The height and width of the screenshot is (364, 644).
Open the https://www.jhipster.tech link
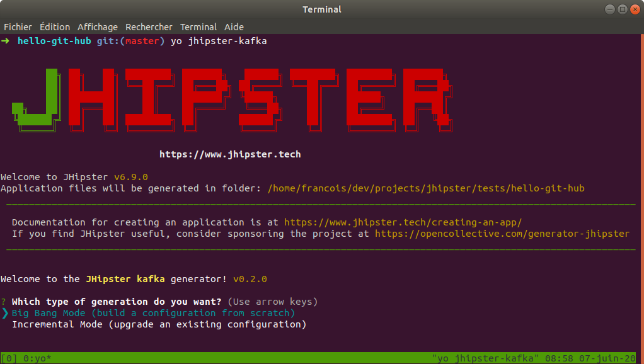click(230, 154)
